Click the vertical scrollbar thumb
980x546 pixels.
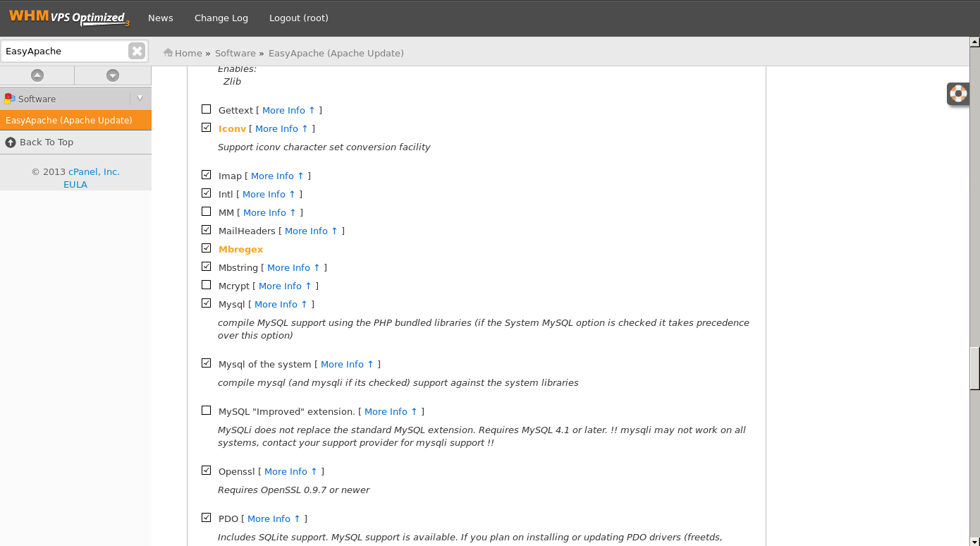pyautogui.click(x=974, y=368)
